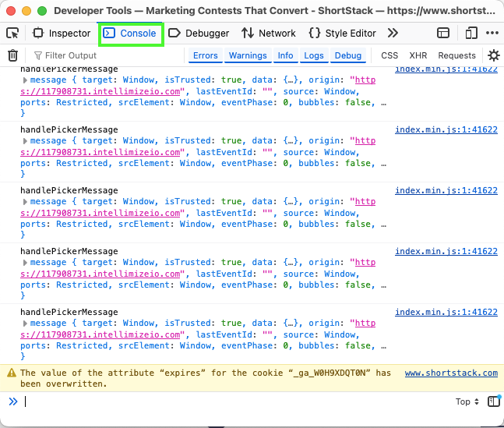Viewport: 504px width, 428px height.
Task: Activate the element picker tool
Action: pos(13,34)
